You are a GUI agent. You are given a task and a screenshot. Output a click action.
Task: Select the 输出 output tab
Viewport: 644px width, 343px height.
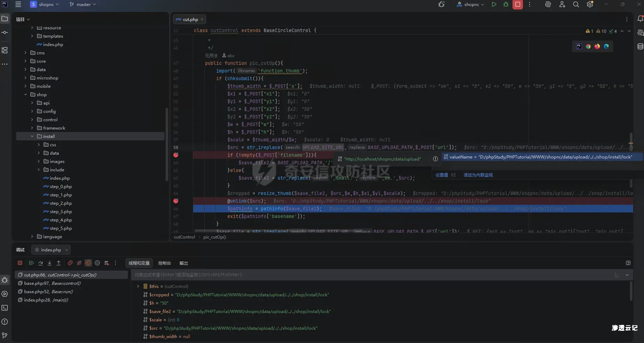coord(183,263)
